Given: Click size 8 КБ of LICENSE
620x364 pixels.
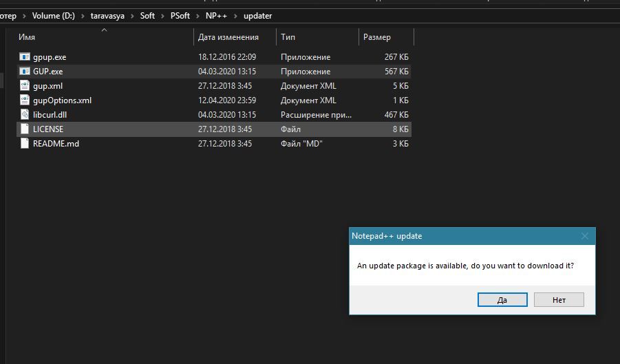Looking at the screenshot, I should 400,129.
